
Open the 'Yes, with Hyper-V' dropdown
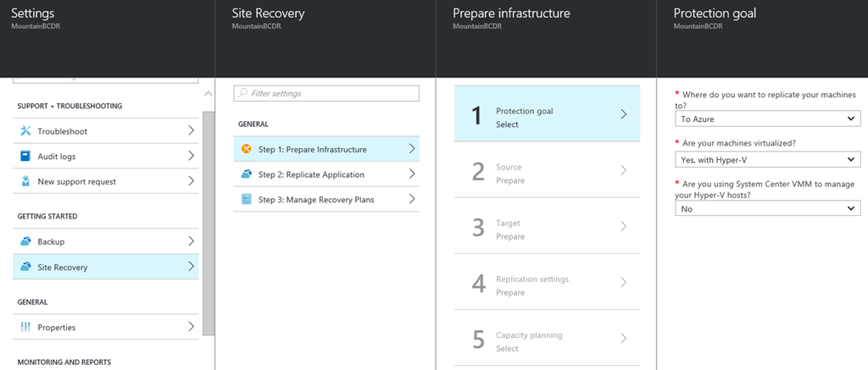[768, 159]
